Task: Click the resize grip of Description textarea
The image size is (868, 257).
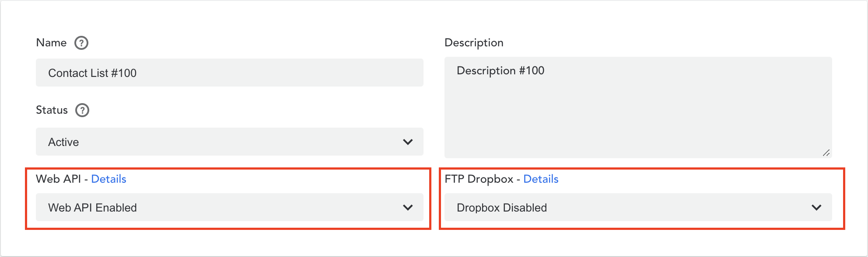Action: (826, 153)
